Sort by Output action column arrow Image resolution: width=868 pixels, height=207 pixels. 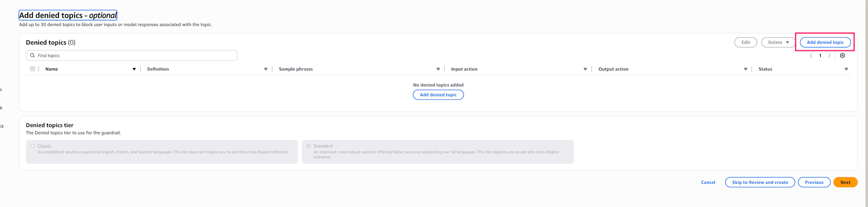click(746, 69)
